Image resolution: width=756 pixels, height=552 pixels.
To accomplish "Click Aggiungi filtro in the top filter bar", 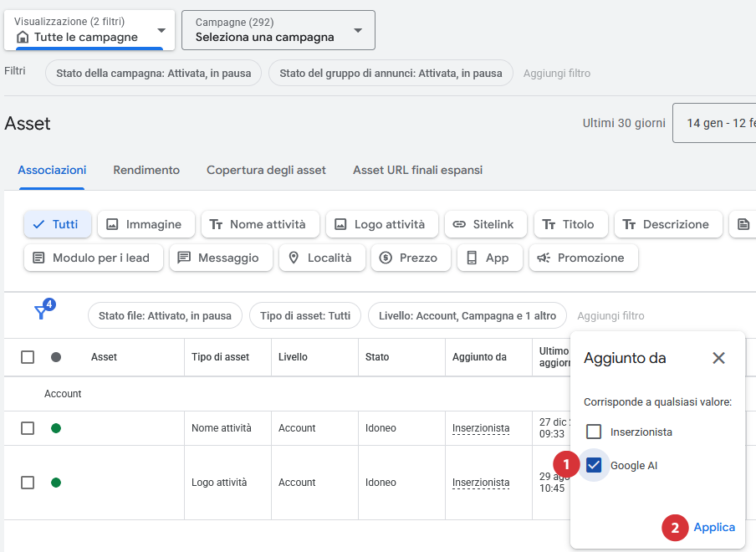I will [x=556, y=73].
